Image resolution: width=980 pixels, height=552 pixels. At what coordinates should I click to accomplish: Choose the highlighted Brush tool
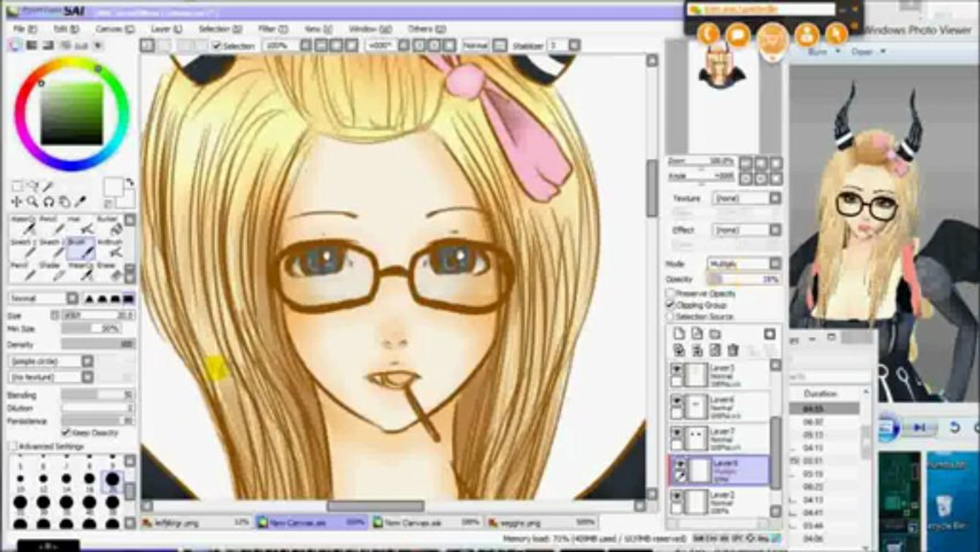click(x=81, y=248)
